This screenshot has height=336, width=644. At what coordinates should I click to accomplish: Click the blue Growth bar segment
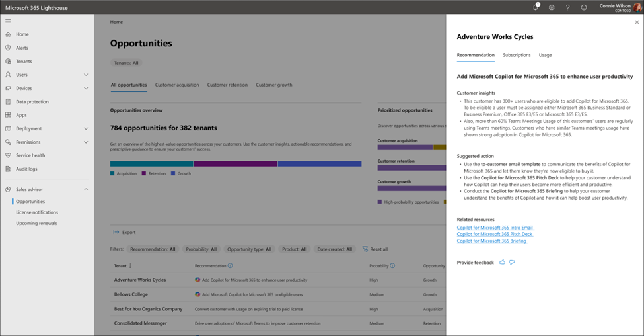(320, 163)
